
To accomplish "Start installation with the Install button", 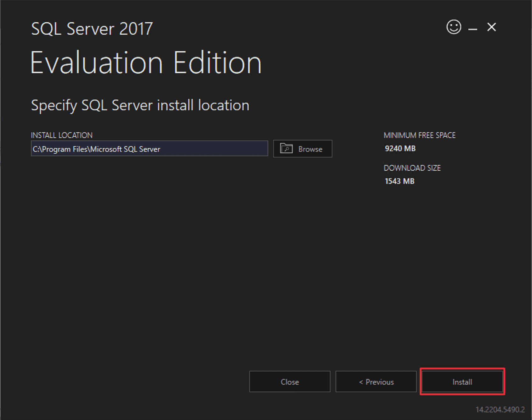I will pyautogui.click(x=461, y=382).
